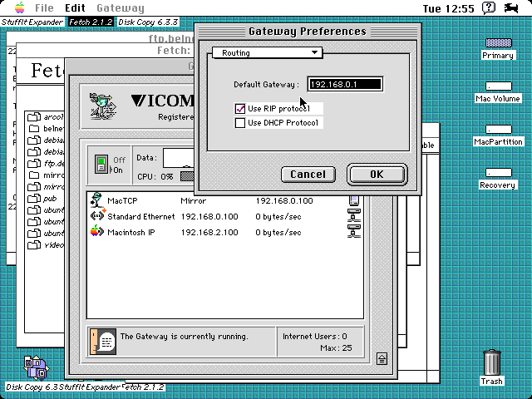Switch to the StuffIt Expander tab

coord(32,22)
